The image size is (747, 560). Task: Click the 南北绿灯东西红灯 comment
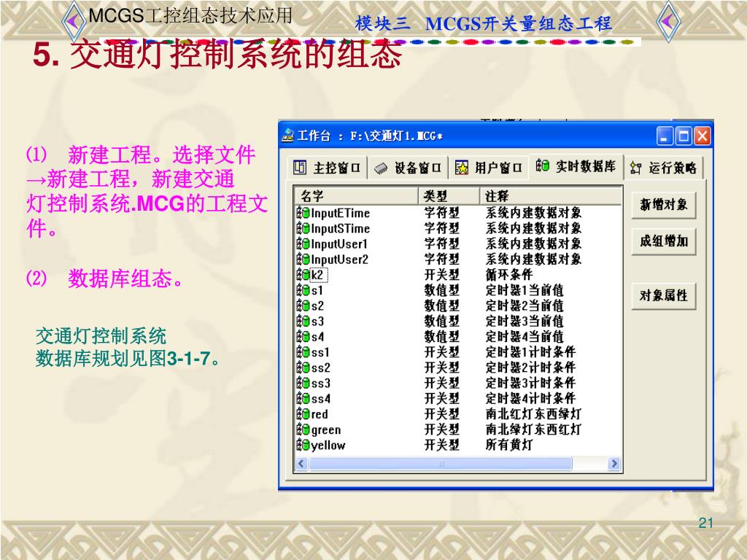pyautogui.click(x=533, y=429)
